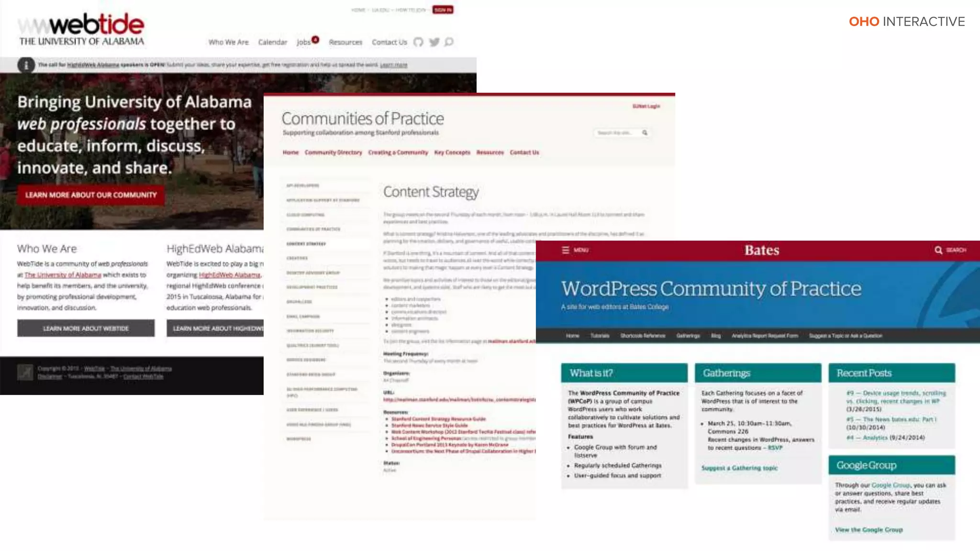Viewport: 980px width, 551px height.
Task: Open the Stanford News Service Style Guide link
Action: [x=429, y=425]
